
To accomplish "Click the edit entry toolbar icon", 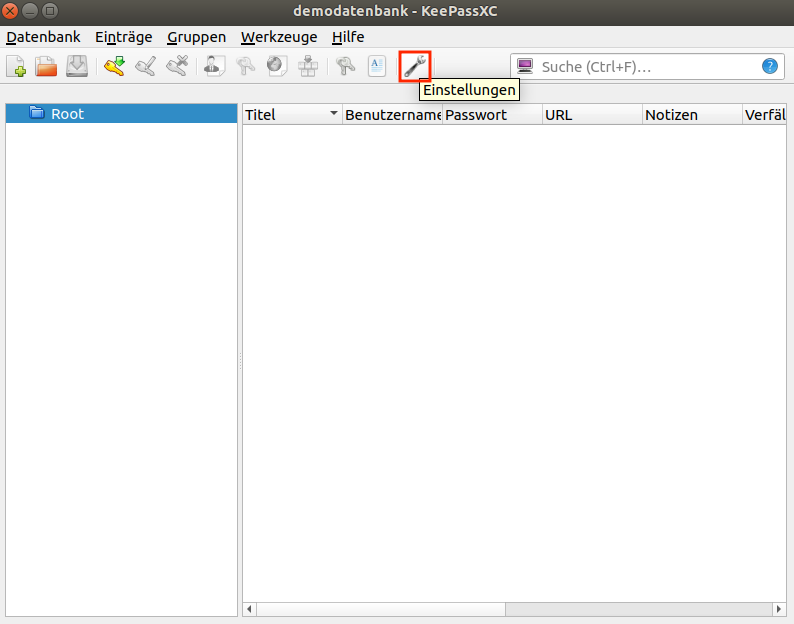I will (x=146, y=67).
